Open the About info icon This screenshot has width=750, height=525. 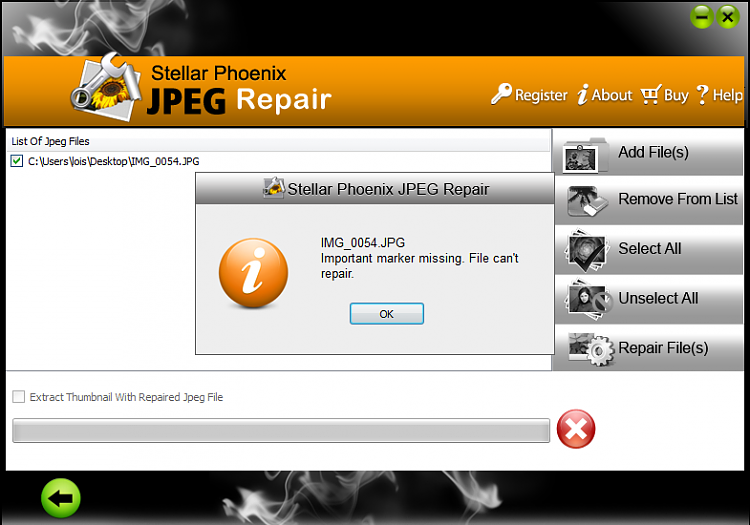click(582, 95)
